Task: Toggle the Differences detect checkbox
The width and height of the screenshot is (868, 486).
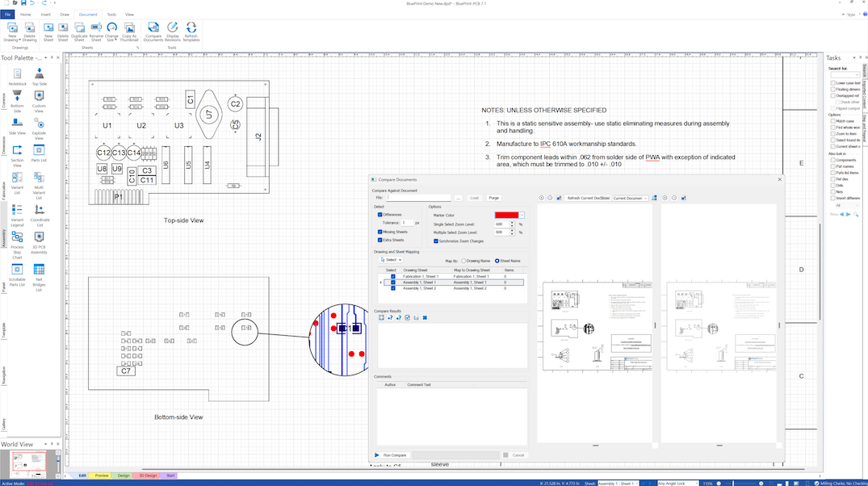Action: (x=379, y=215)
